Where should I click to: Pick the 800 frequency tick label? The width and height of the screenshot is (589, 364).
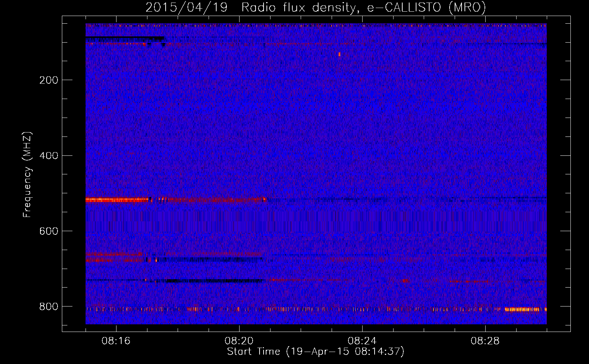[x=49, y=306]
